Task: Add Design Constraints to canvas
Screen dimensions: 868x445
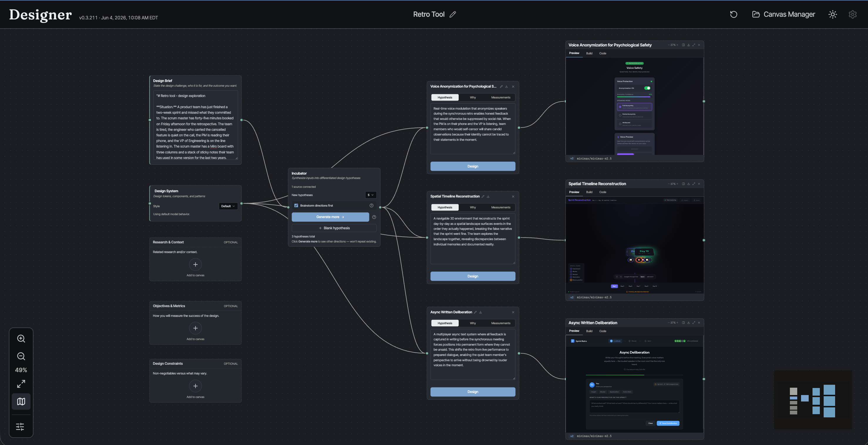Action: click(x=196, y=386)
